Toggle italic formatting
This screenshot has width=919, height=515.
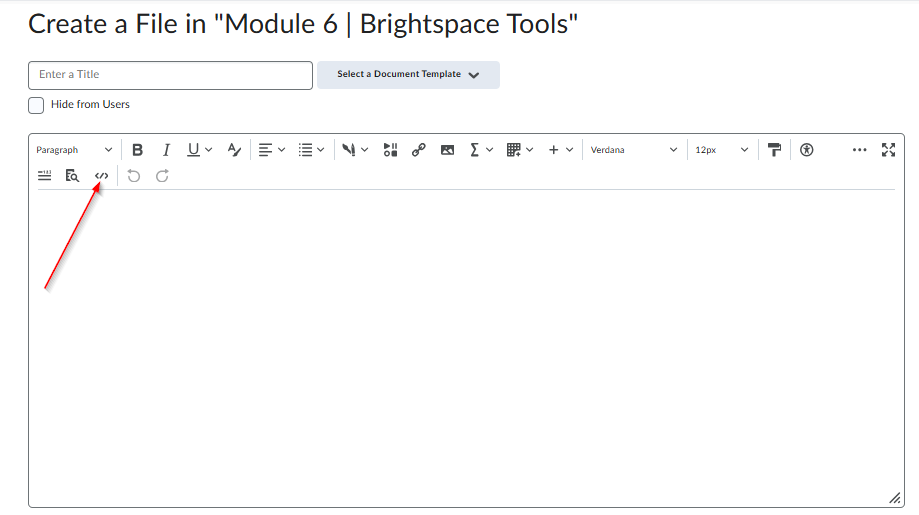pyautogui.click(x=166, y=150)
